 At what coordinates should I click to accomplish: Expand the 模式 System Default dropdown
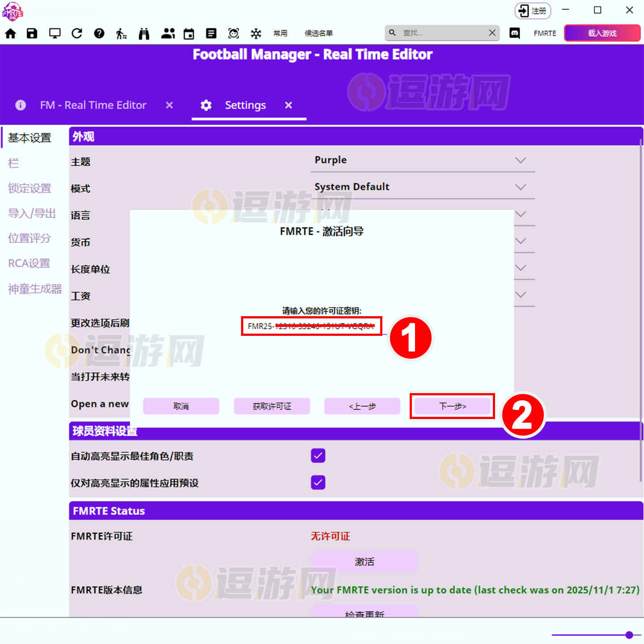[x=423, y=187]
